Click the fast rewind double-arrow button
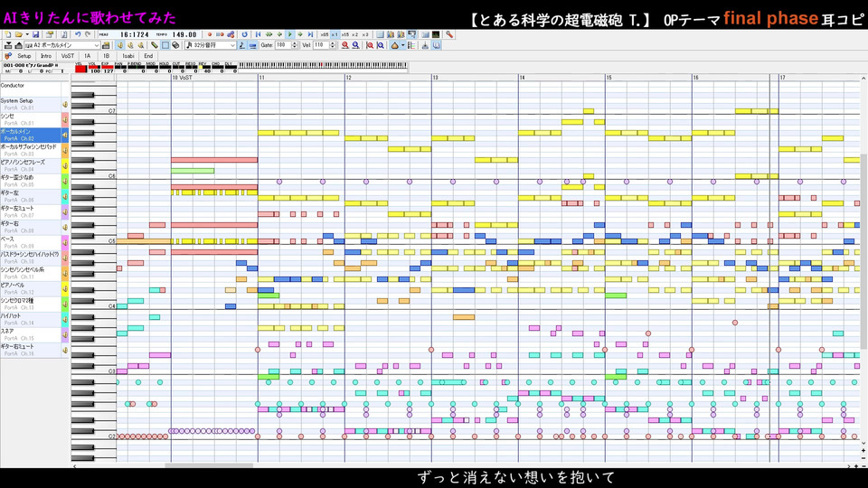This screenshot has width=868, height=488. tap(269, 34)
